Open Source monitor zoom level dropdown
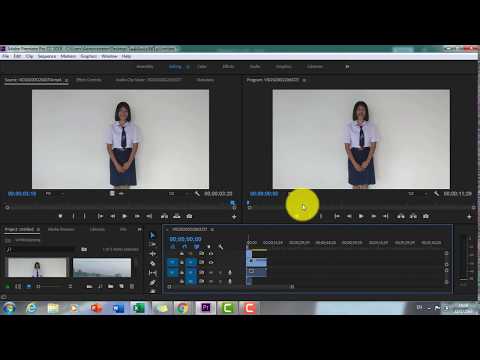This screenshot has height=360, width=480. [54, 194]
